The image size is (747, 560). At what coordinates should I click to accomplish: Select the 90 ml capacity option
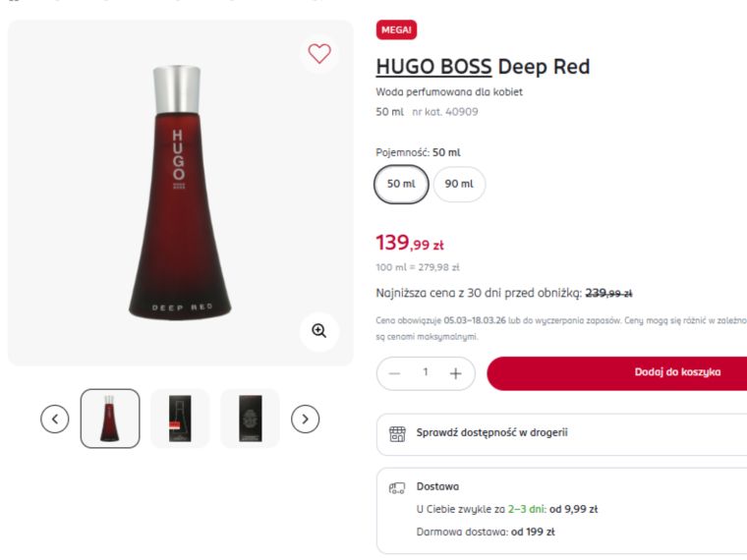coord(459,184)
